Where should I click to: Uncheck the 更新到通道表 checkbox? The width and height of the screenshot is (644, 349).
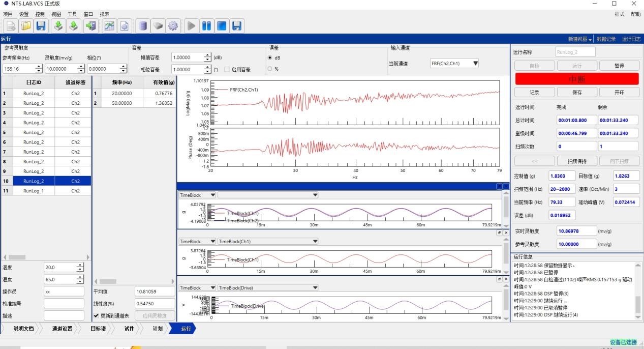pos(96,316)
